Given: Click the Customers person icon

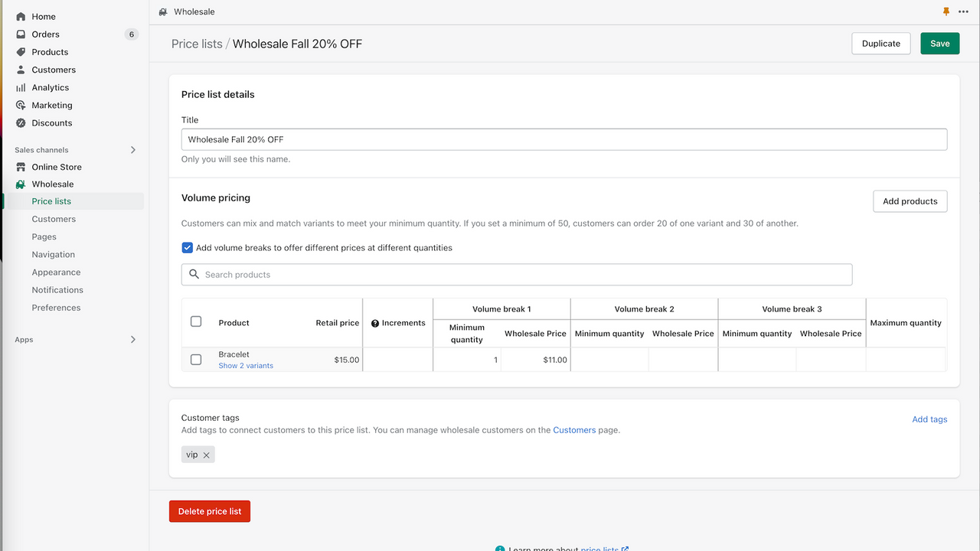Looking at the screenshot, I should coord(21,70).
